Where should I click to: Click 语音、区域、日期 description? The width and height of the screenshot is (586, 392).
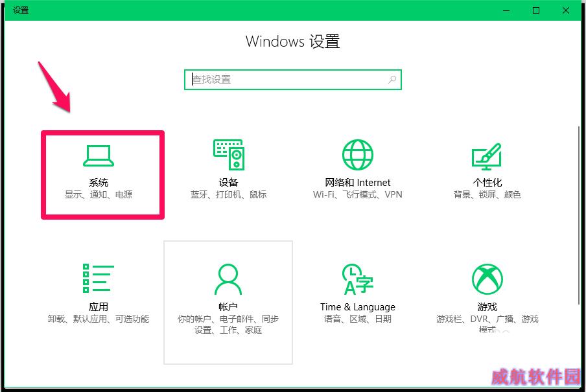[358, 319]
